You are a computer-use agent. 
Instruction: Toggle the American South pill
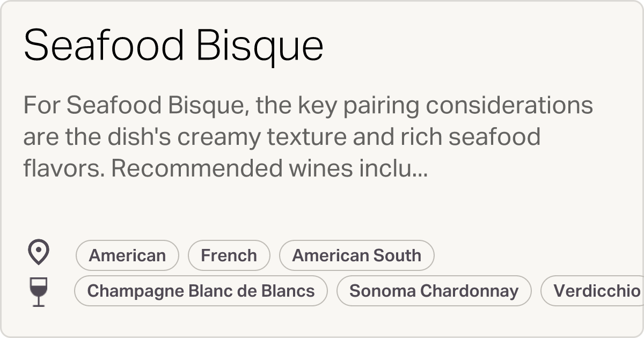[x=356, y=255]
